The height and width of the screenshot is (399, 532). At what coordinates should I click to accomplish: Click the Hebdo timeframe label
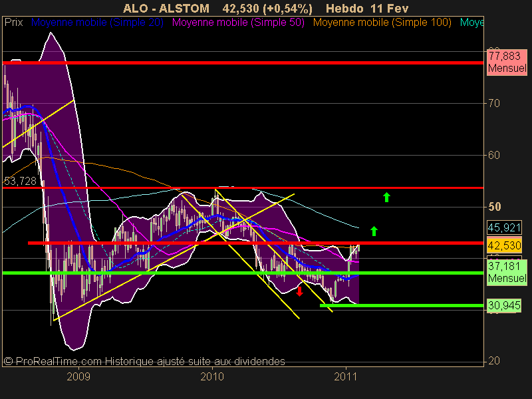(x=344, y=9)
